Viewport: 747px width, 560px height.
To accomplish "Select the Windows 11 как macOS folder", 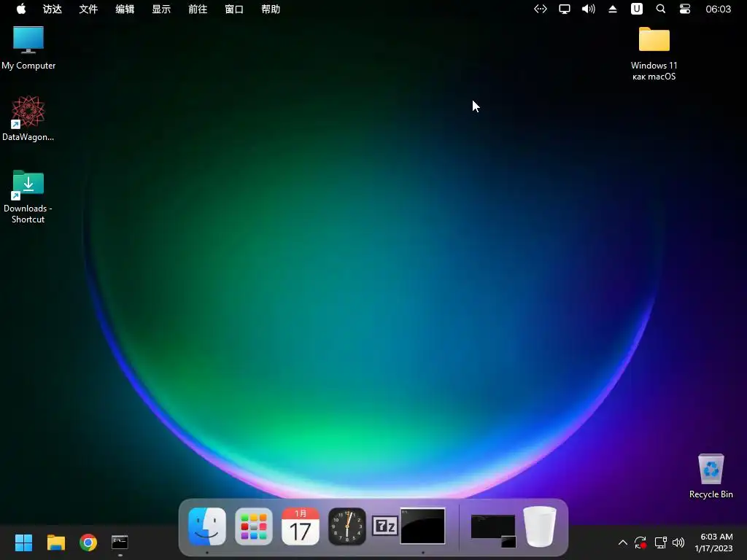I will pyautogui.click(x=654, y=53).
